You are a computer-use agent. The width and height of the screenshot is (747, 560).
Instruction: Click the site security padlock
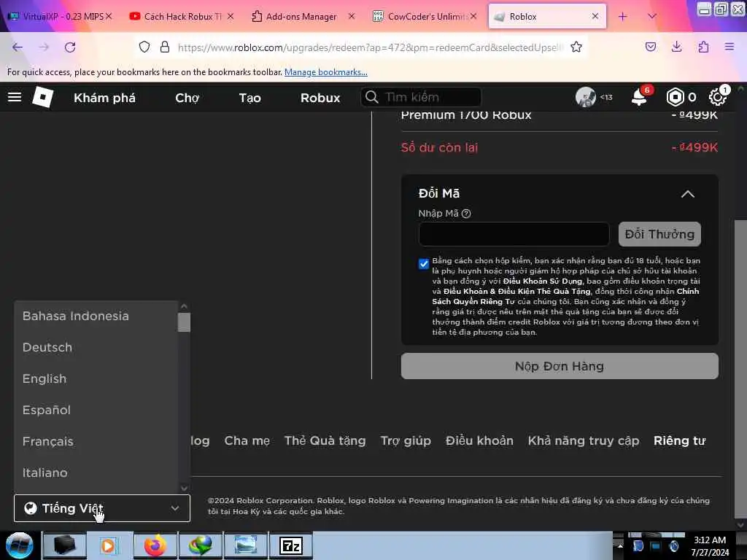click(x=165, y=47)
